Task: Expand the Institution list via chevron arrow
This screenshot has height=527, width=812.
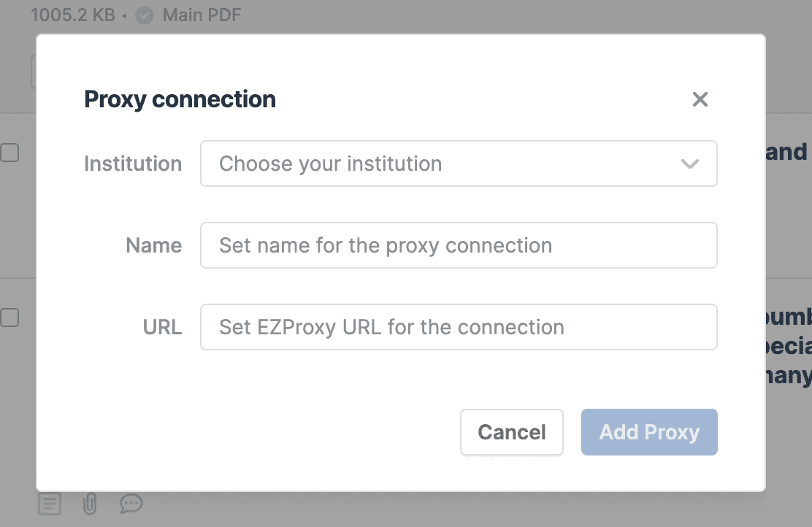Action: (689, 164)
